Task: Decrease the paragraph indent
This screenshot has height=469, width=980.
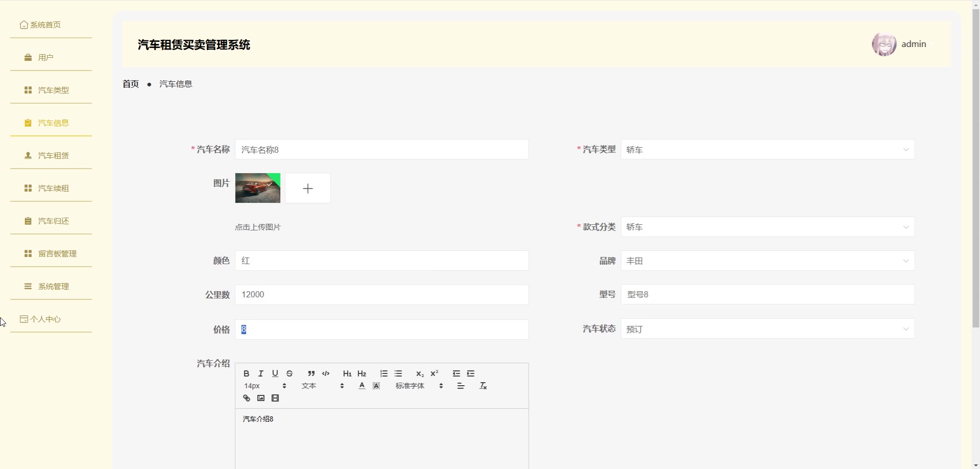Action: point(456,373)
